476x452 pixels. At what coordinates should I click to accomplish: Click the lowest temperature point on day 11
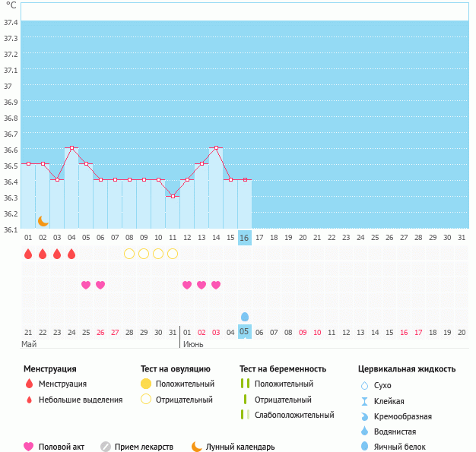click(x=173, y=196)
